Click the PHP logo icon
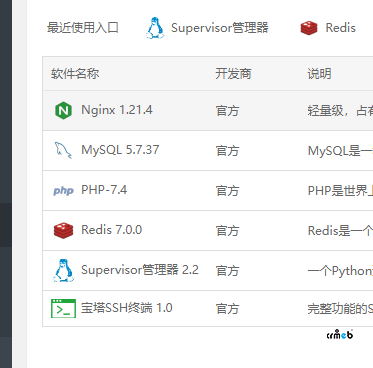 63,191
